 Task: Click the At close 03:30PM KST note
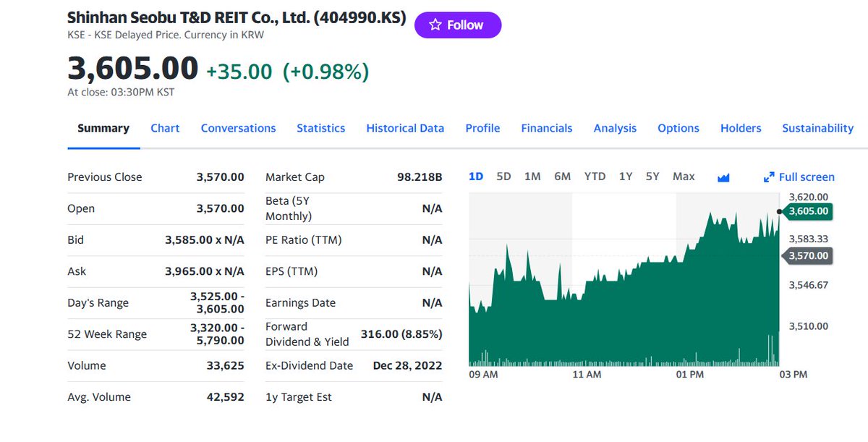[121, 93]
